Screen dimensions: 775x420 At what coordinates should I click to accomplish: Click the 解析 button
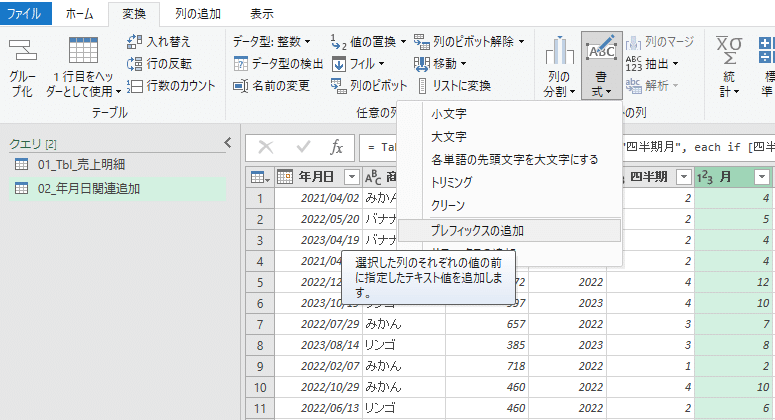click(652, 85)
